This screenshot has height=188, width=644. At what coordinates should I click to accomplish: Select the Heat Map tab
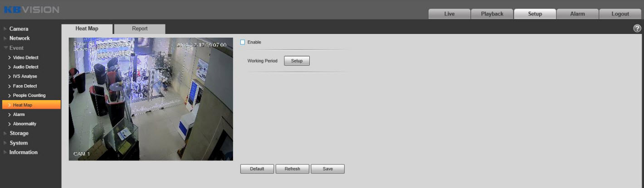coord(87,29)
